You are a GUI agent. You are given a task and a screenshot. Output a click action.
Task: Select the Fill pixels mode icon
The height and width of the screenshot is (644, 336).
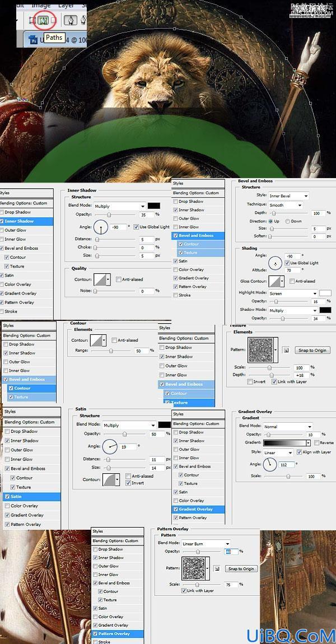[53, 20]
